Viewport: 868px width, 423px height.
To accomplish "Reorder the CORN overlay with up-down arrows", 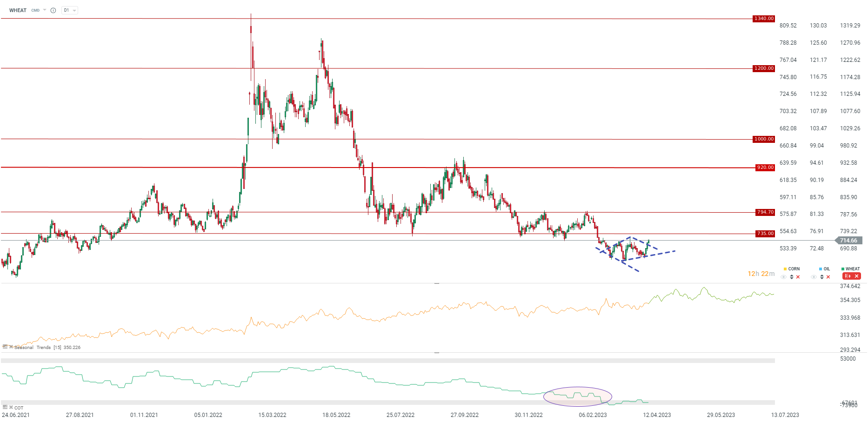I will click(x=792, y=277).
